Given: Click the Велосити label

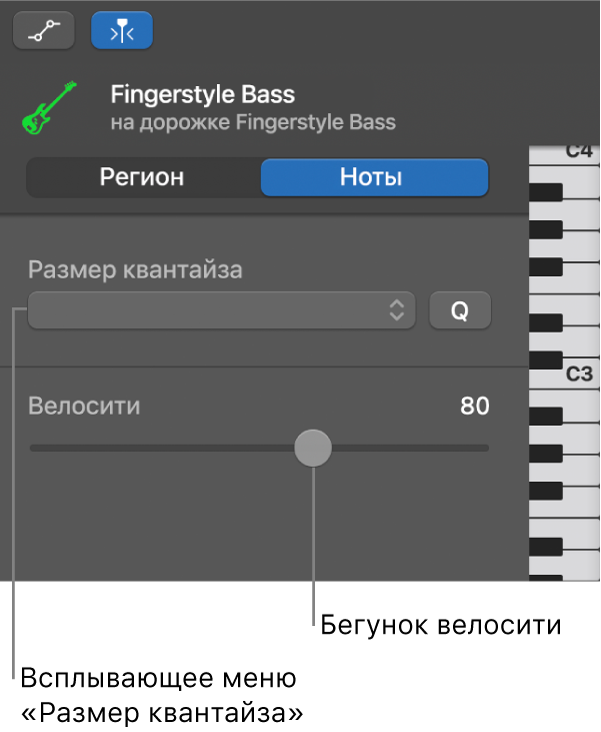Looking at the screenshot, I should [x=85, y=406].
